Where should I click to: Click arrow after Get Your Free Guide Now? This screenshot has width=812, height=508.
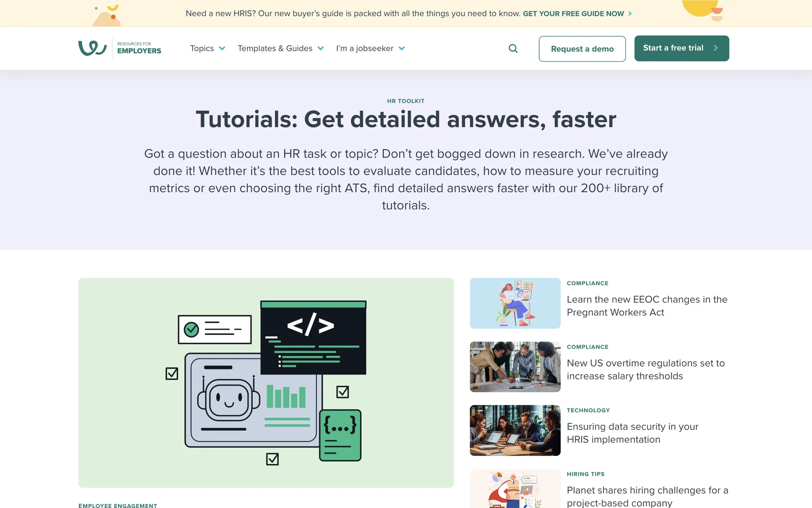[x=630, y=14]
